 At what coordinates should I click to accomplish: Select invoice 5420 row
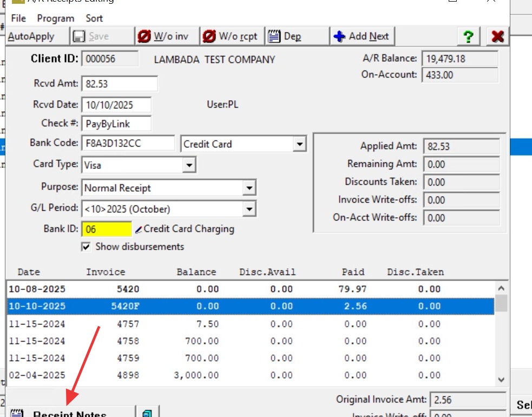(251, 289)
